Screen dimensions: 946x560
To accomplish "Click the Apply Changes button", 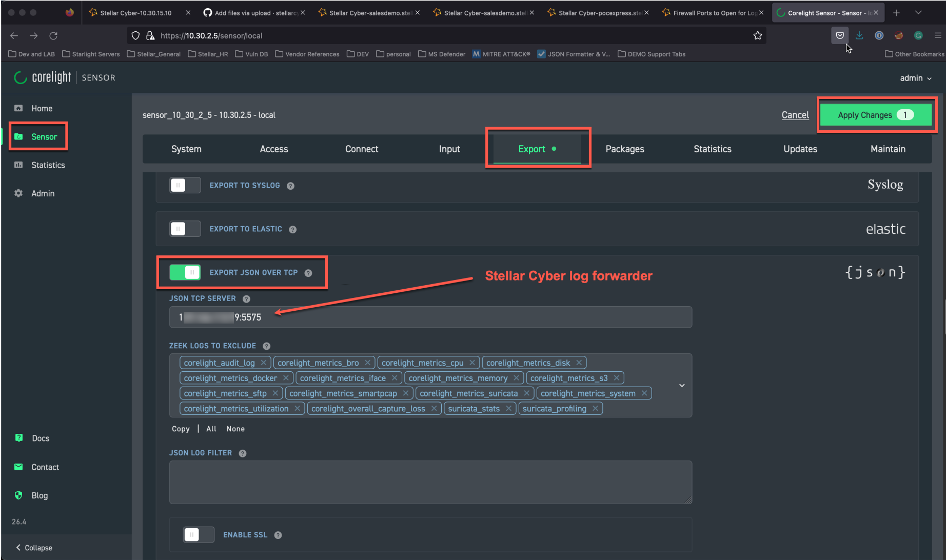I will [x=875, y=115].
